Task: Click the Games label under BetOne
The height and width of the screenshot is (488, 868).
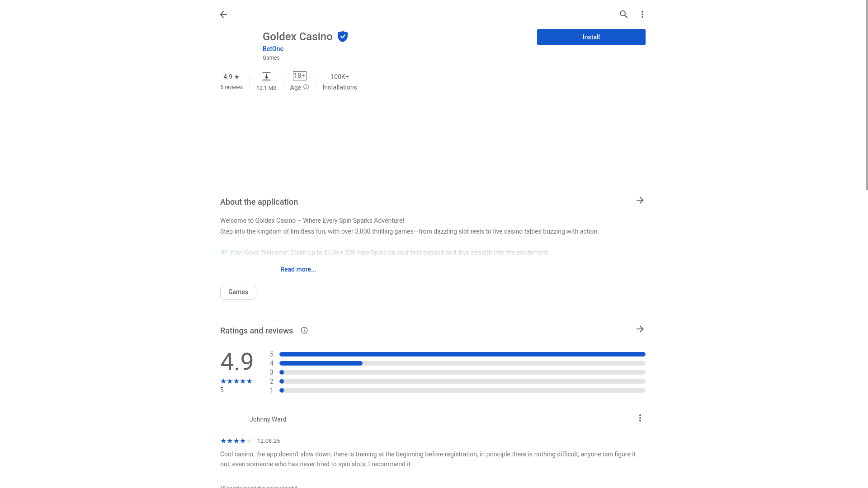Action: pos(271,58)
